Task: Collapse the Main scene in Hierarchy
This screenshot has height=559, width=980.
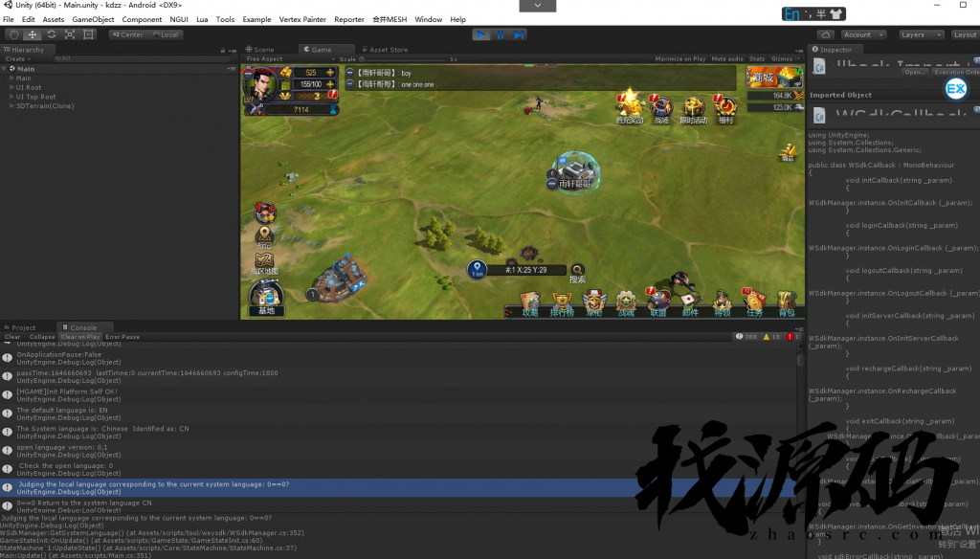Action: point(5,69)
